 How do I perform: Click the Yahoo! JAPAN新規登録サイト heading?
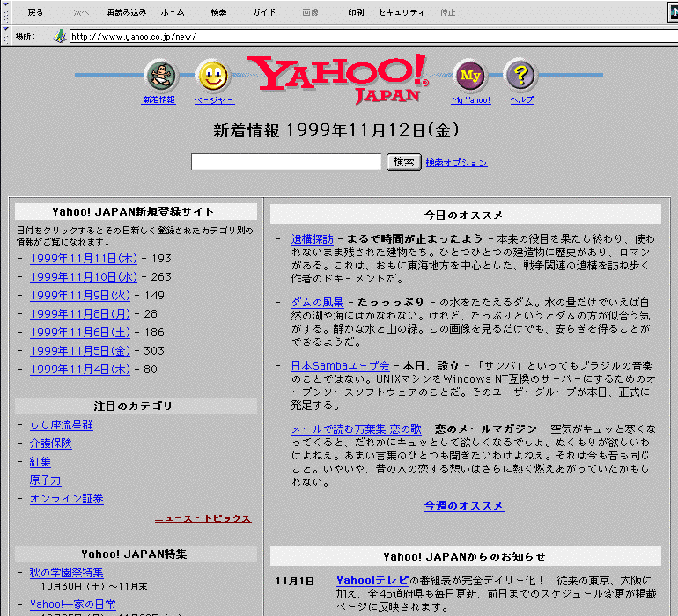click(x=133, y=212)
